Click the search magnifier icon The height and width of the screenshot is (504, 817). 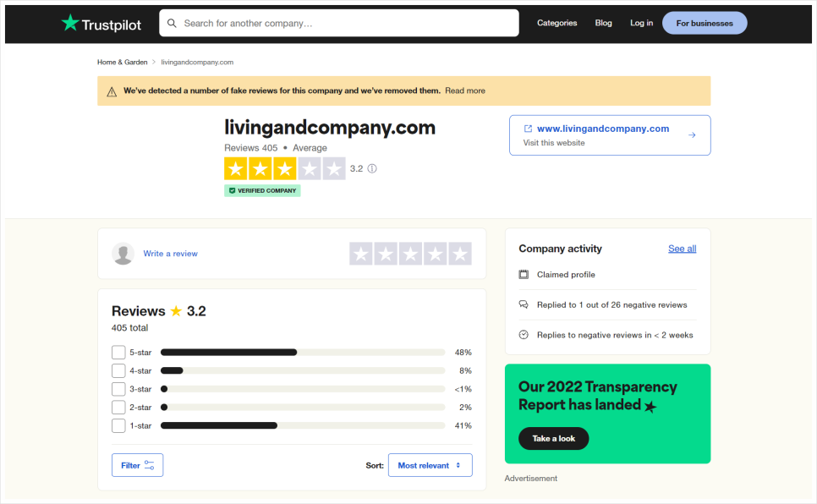[x=172, y=23]
